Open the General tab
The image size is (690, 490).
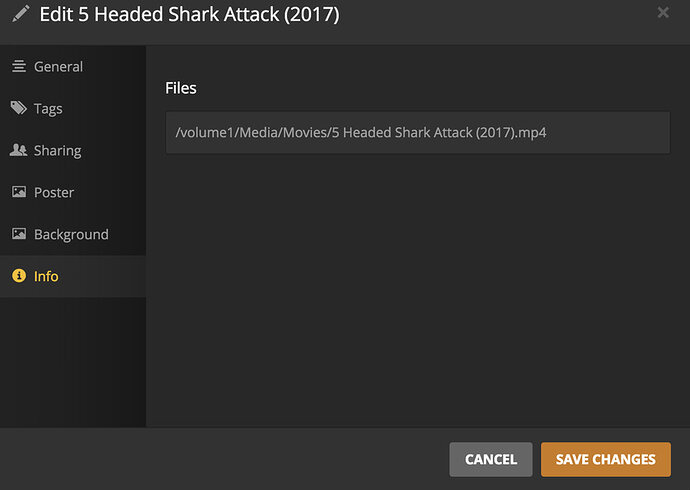point(58,67)
